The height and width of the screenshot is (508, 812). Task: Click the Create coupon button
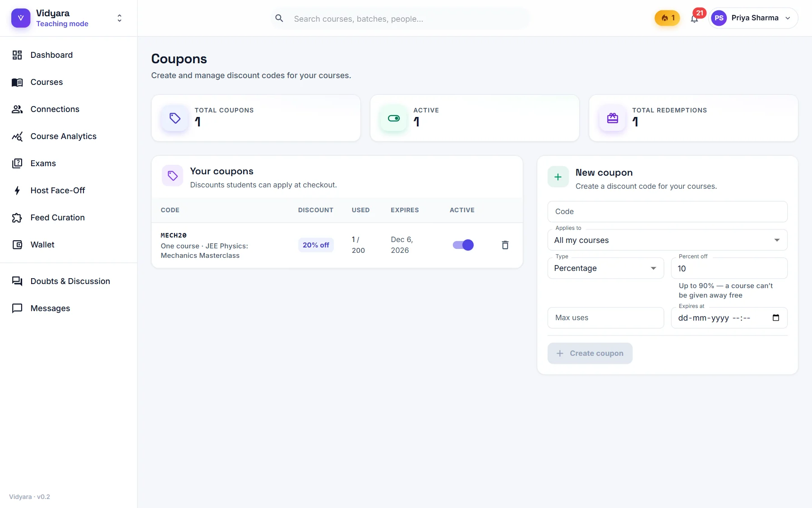pyautogui.click(x=590, y=353)
